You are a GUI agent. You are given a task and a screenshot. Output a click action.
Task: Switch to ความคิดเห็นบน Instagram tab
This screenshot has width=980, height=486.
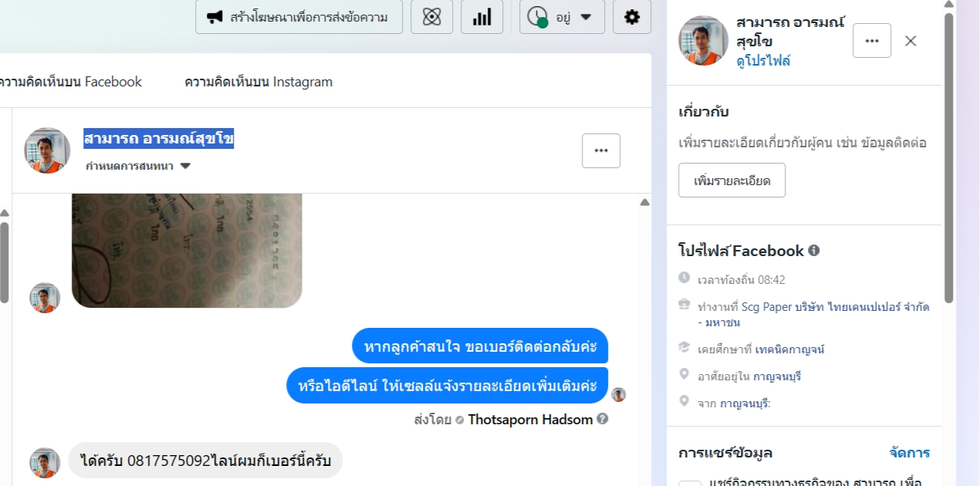tap(259, 82)
